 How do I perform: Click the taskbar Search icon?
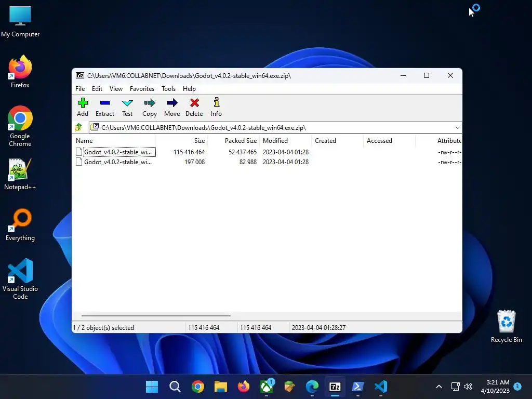(x=175, y=387)
